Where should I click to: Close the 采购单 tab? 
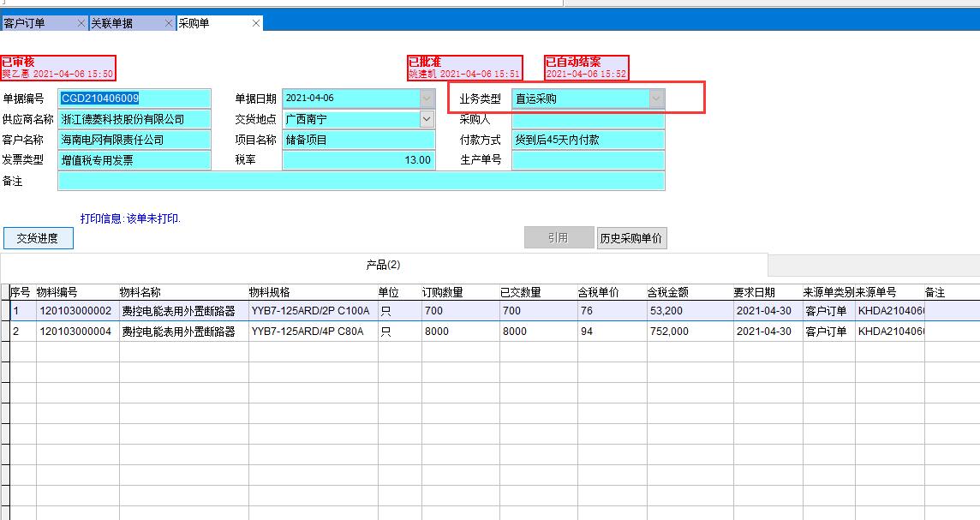[255, 23]
